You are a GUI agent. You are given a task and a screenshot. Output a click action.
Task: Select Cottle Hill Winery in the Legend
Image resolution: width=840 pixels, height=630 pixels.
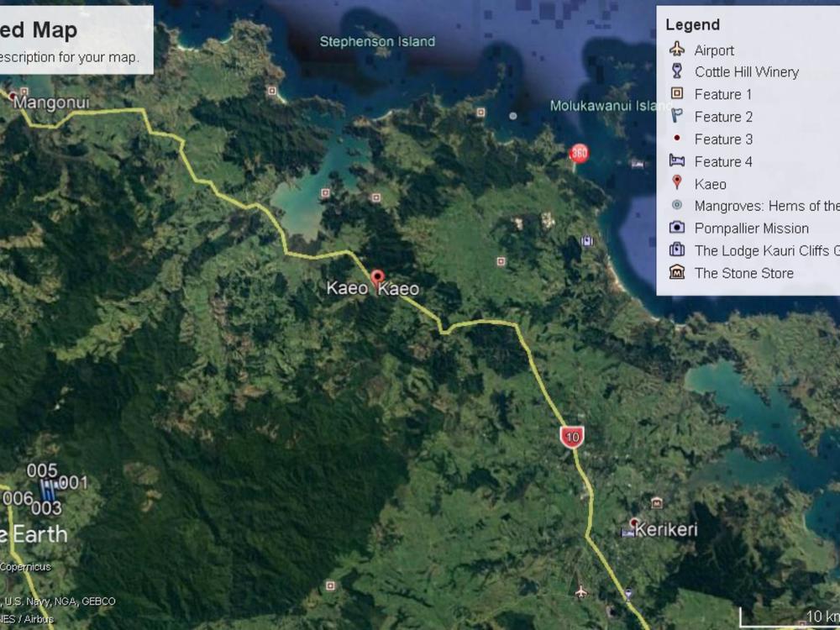point(746,72)
